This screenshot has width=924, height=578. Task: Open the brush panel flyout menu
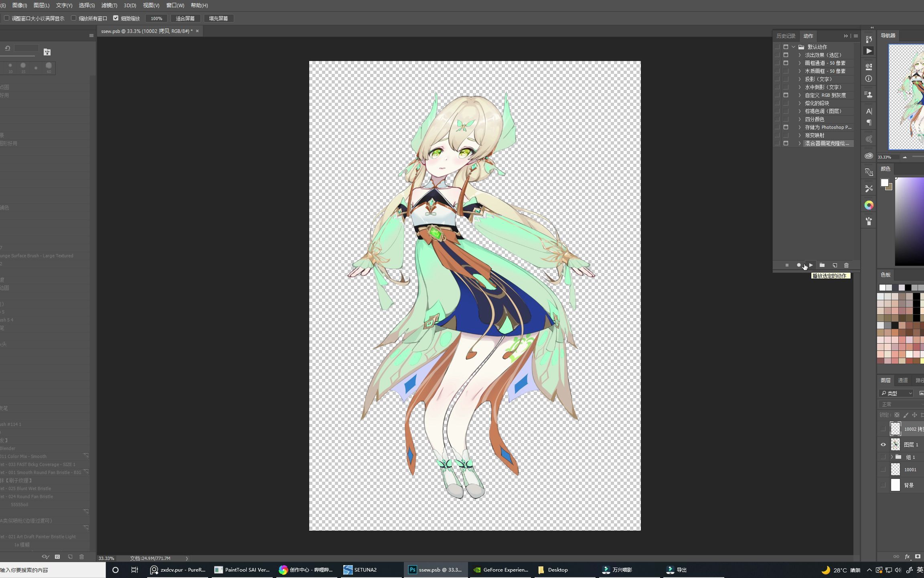[91, 36]
